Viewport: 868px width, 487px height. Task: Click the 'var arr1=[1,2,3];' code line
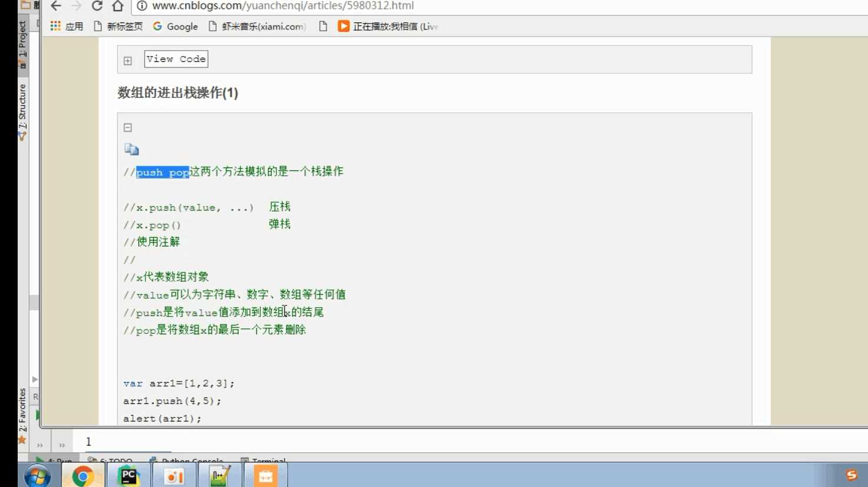coord(179,383)
